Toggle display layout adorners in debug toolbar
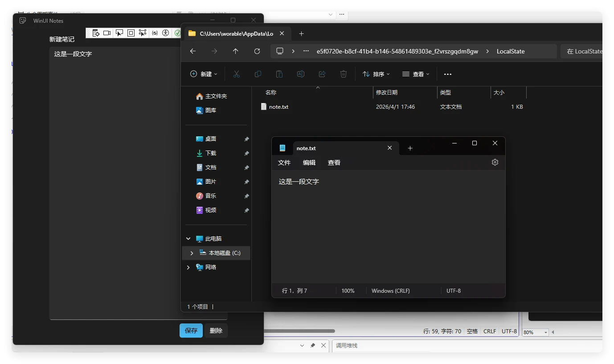The image size is (614, 364). 131,33
